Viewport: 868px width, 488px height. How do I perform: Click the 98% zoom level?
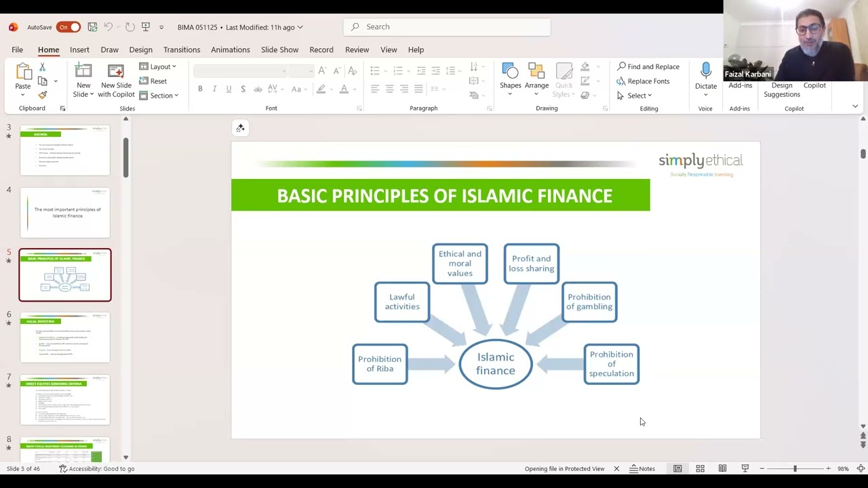point(843,468)
